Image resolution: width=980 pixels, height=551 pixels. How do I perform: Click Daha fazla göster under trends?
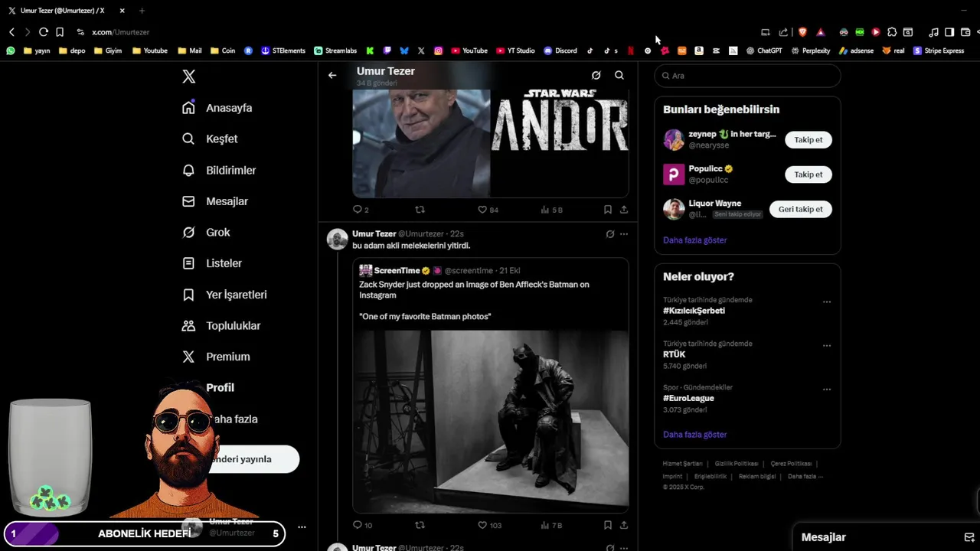pos(695,435)
